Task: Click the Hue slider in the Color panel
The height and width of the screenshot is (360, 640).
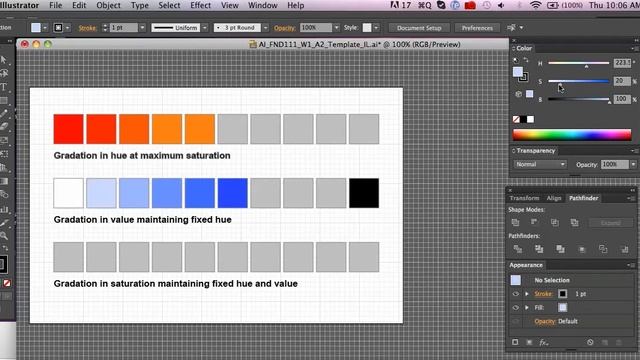Action: 578,63
